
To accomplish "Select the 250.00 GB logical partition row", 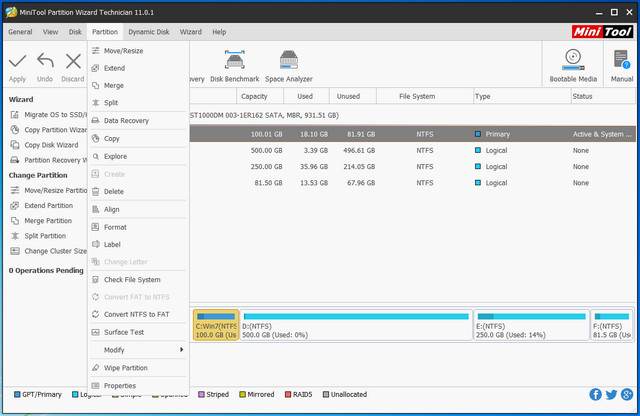I will coord(413,167).
